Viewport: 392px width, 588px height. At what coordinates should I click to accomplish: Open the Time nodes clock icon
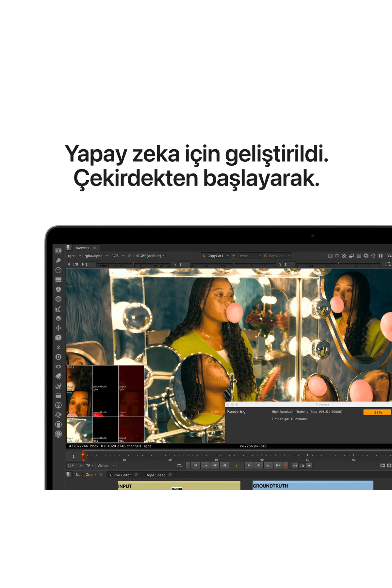(x=58, y=270)
